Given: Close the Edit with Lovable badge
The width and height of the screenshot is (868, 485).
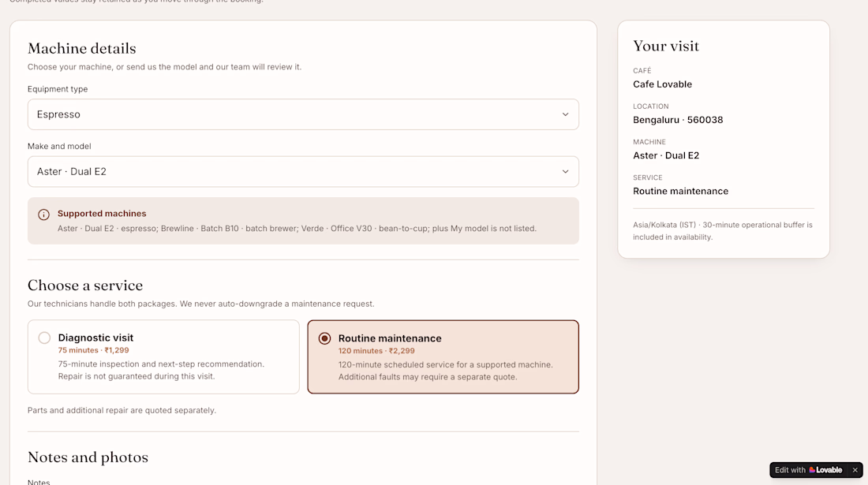Looking at the screenshot, I should coord(855,470).
